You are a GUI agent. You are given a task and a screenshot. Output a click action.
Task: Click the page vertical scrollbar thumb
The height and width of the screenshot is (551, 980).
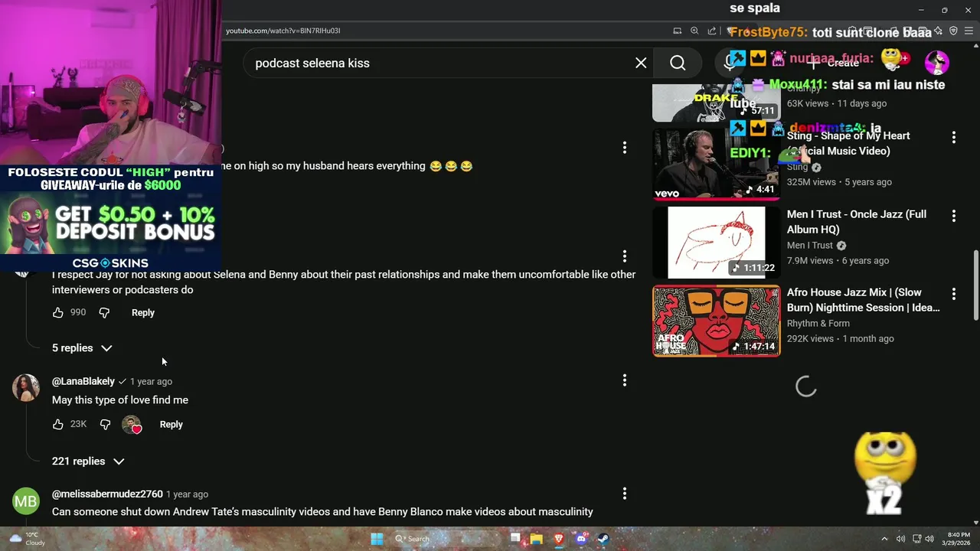click(x=975, y=285)
